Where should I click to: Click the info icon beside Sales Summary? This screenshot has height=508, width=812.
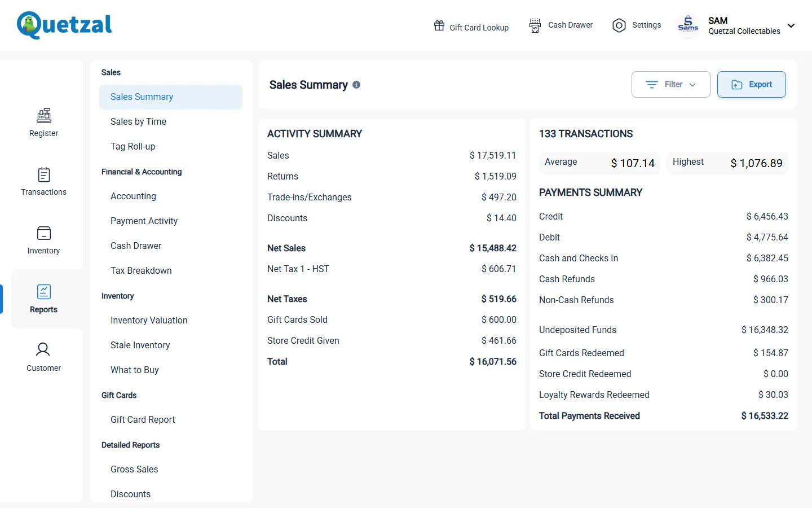click(356, 85)
